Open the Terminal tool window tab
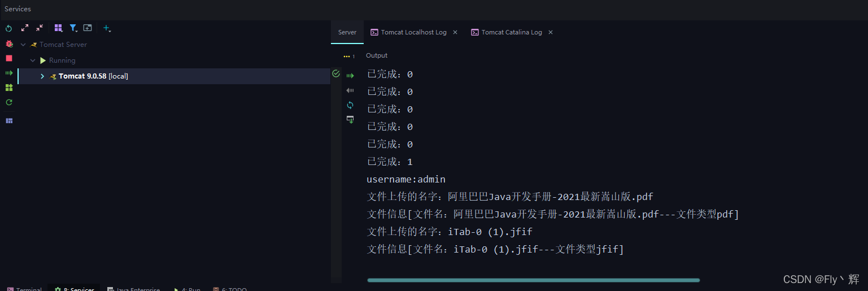Viewport: 868px width, 291px height. click(24, 288)
